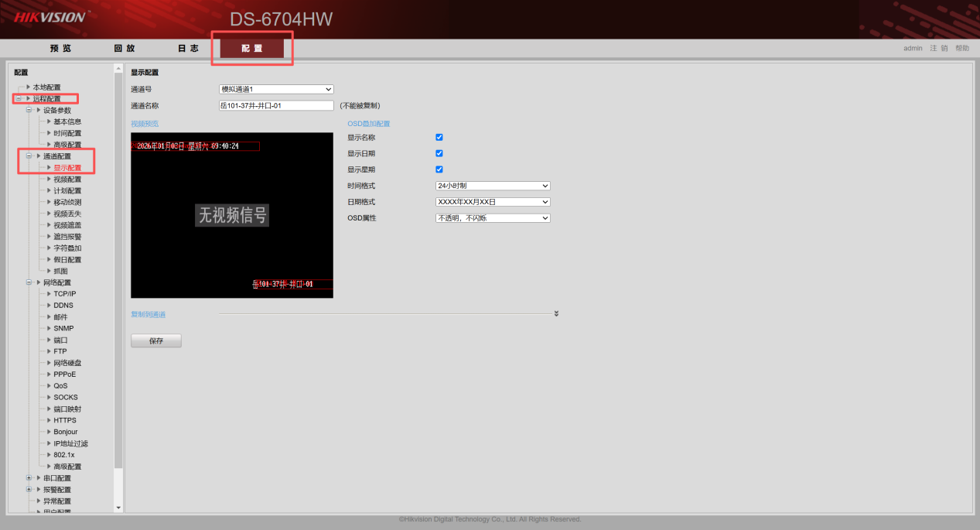The image size is (980, 530).
Task: Toggle the 显示日期 checkbox
Action: (x=439, y=153)
